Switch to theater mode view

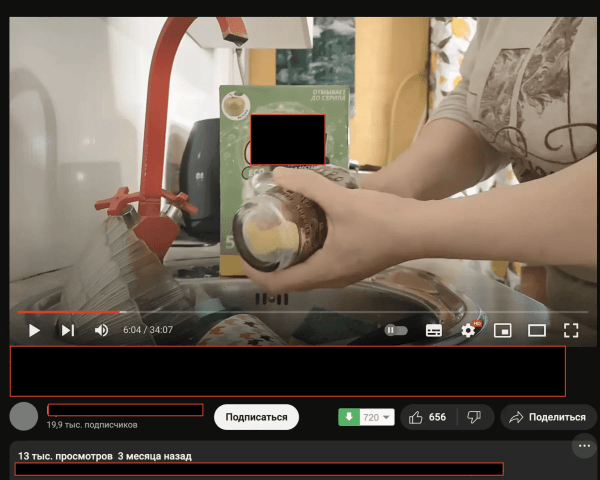537,330
